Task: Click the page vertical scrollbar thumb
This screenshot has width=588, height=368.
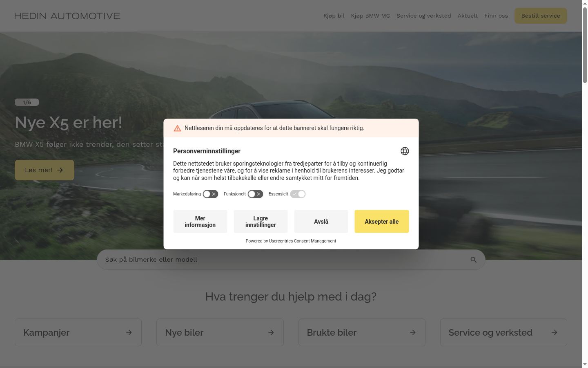Action: pyautogui.click(x=585, y=45)
